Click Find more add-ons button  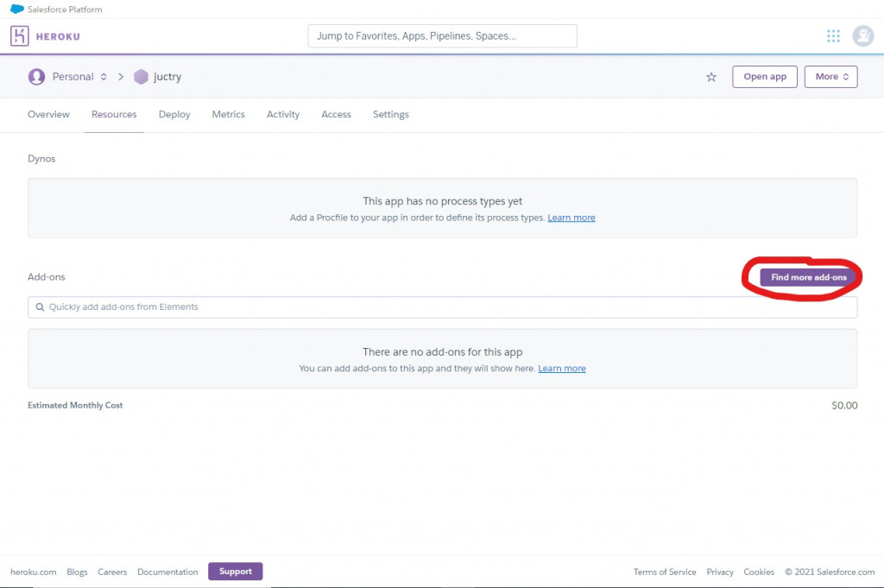(808, 277)
